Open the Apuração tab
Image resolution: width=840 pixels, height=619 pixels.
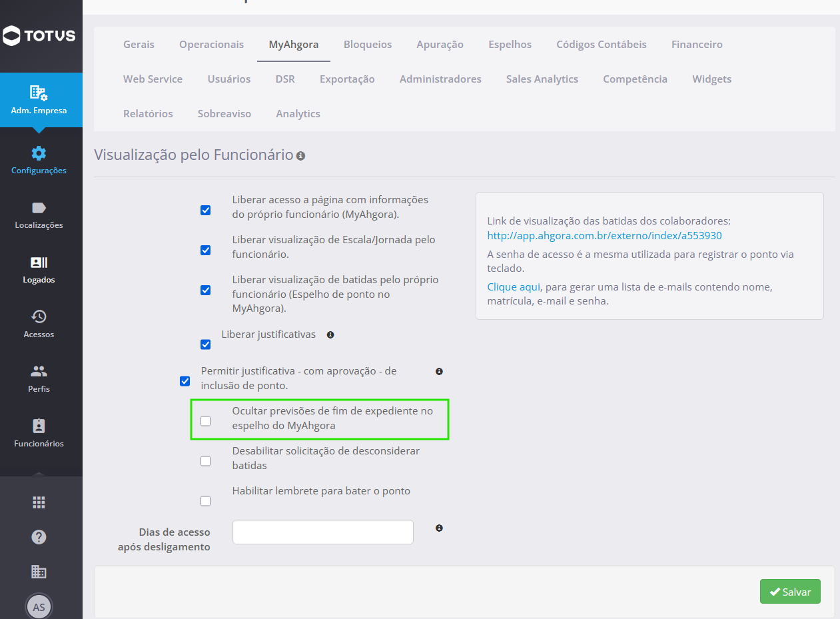click(x=440, y=45)
